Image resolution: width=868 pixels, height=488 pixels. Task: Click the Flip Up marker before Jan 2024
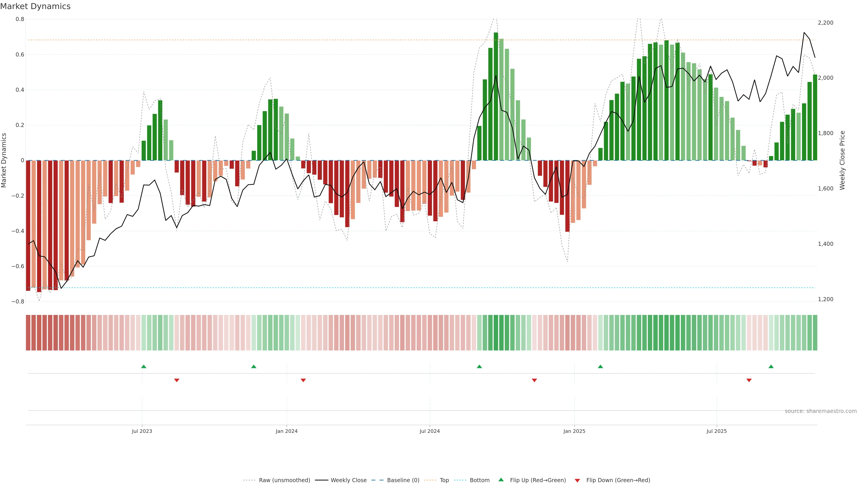click(254, 366)
